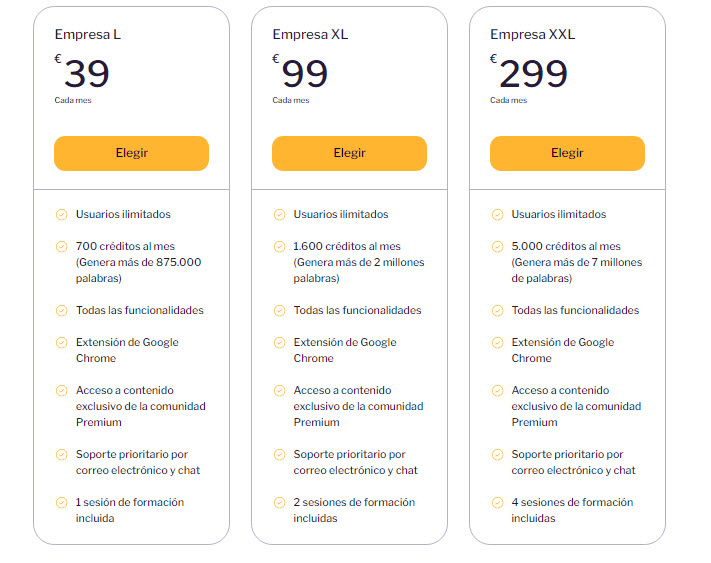Choose the Empresa XL plan with Elegir
The height and width of the screenshot is (563, 711).
pos(349,153)
